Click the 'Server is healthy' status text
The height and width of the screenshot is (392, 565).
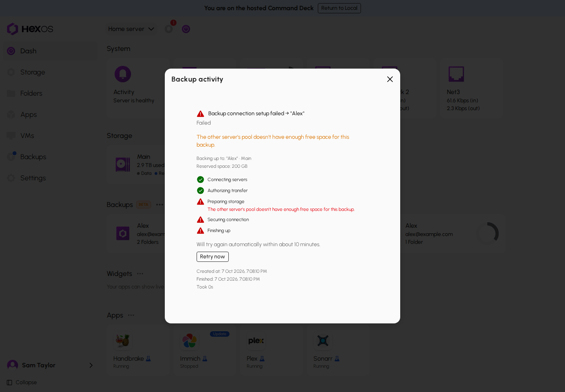point(134,101)
